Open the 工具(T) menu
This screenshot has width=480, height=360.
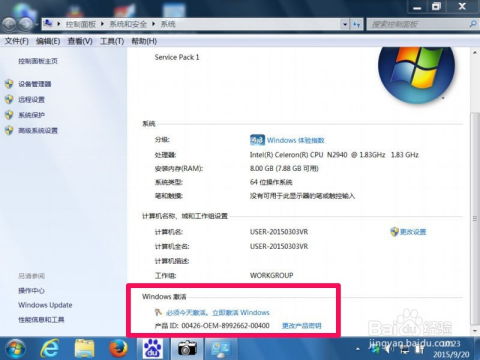coord(112,41)
